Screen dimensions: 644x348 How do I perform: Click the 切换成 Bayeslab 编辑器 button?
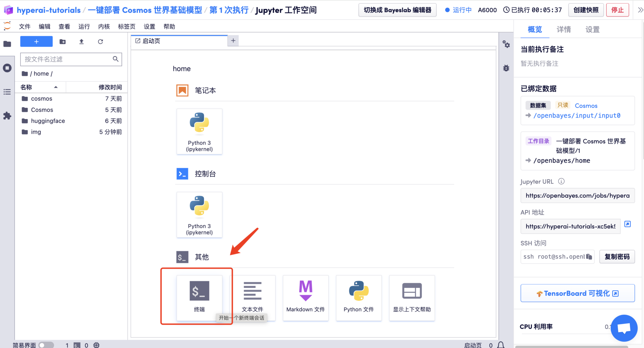pos(397,10)
